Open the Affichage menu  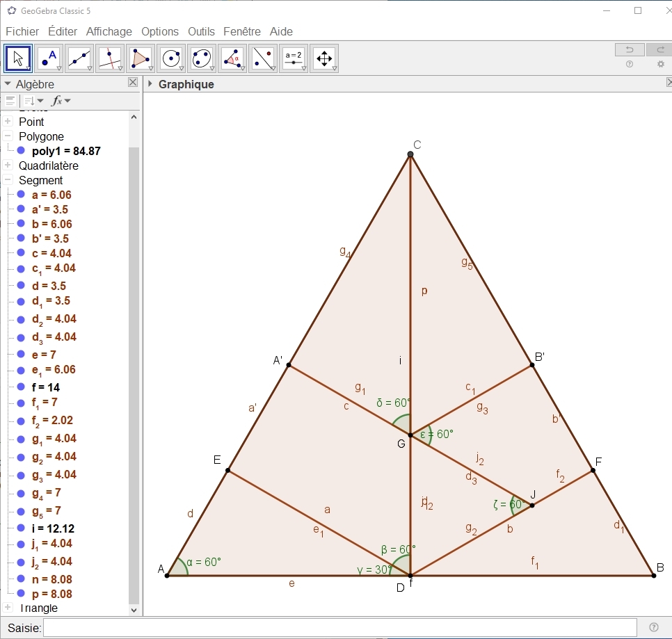point(109,31)
